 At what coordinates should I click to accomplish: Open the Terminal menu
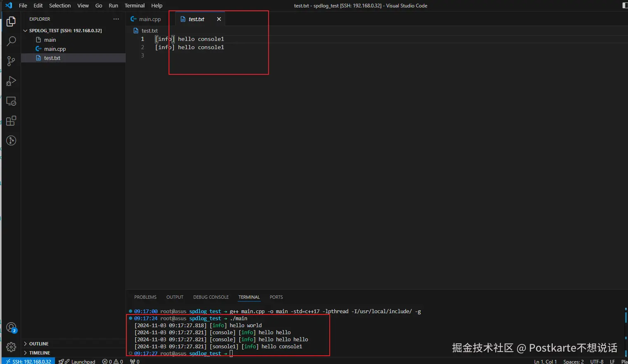(x=135, y=5)
